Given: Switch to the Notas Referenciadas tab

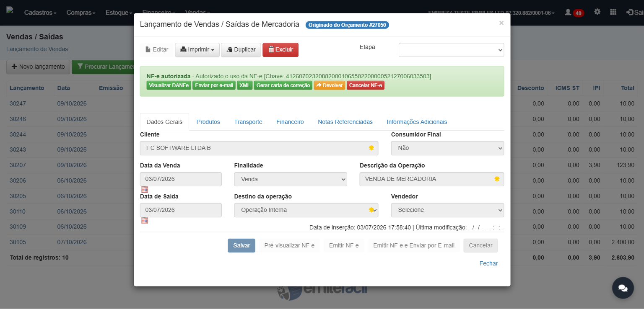Looking at the screenshot, I should (x=345, y=122).
